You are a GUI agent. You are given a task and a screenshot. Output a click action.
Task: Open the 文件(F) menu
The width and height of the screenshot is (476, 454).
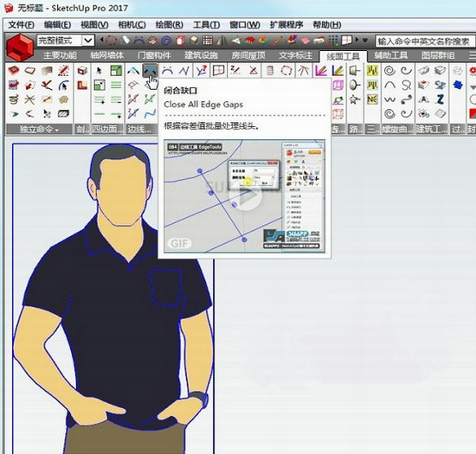click(21, 24)
